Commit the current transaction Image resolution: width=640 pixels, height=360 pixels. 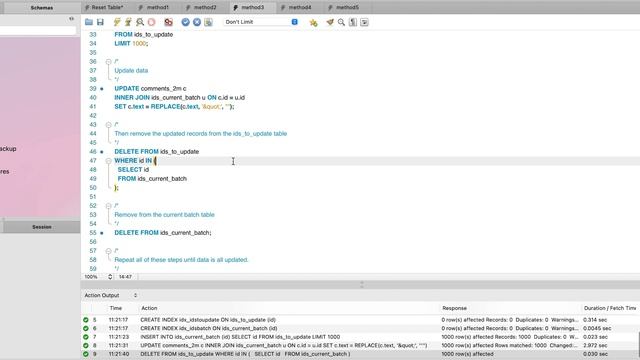(x=185, y=22)
